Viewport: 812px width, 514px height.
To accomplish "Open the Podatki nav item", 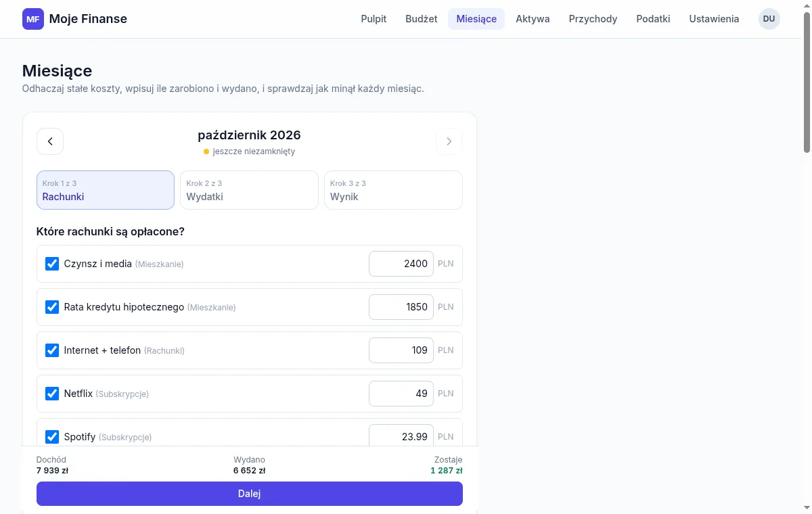I will click(653, 19).
